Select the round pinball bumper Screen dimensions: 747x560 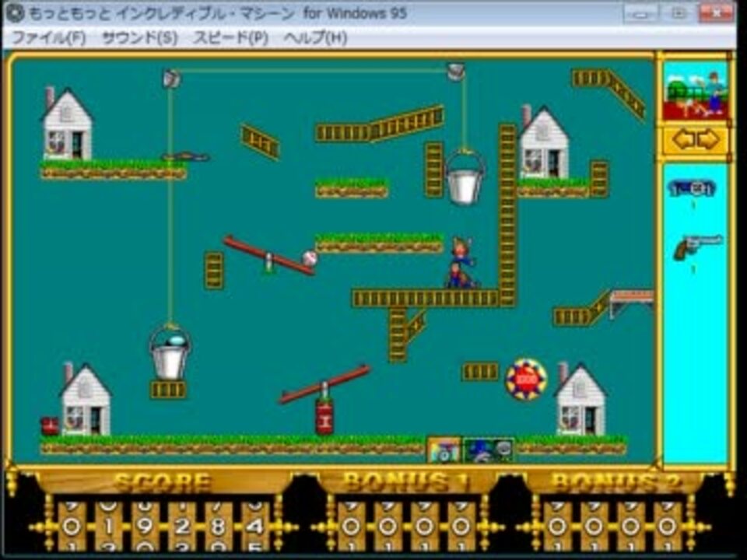[x=526, y=380]
